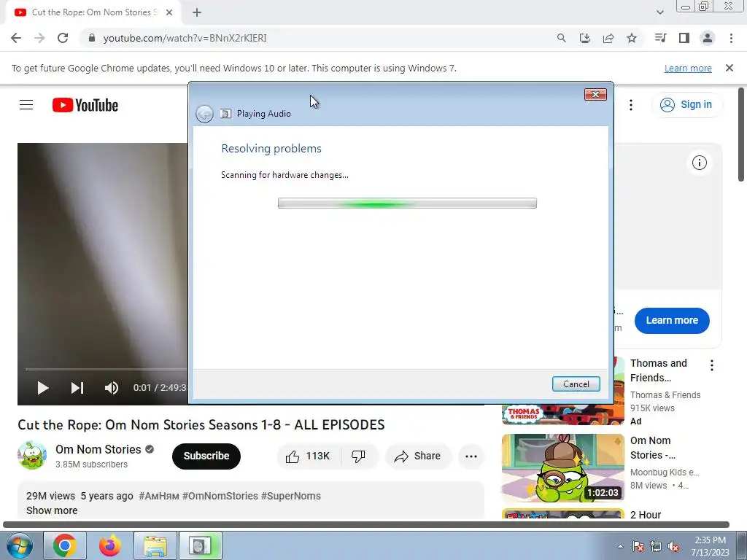The width and height of the screenshot is (747, 560).
Task: Open the Om Nom Stories channel name
Action: pyautogui.click(x=98, y=449)
